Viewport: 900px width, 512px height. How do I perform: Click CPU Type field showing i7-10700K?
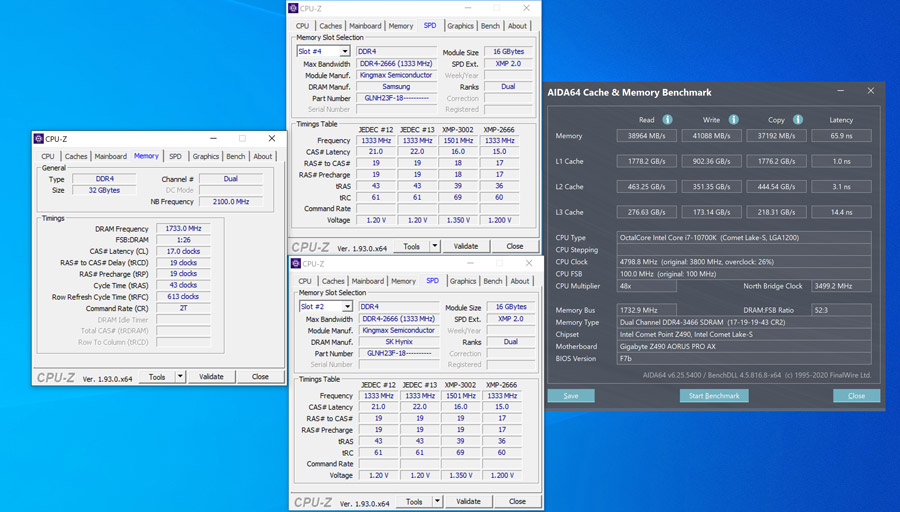[x=744, y=238]
